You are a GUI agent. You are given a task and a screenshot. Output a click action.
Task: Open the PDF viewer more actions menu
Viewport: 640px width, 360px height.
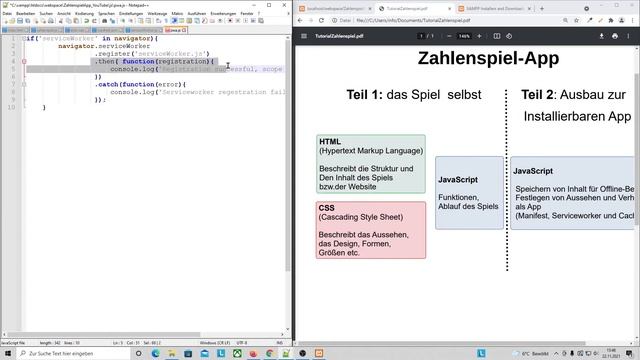628,36
